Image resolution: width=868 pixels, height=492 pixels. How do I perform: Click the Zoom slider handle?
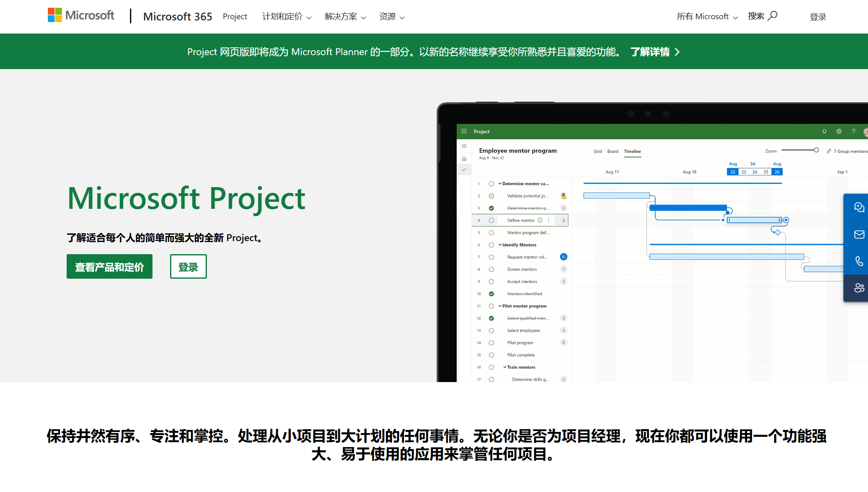[816, 150]
